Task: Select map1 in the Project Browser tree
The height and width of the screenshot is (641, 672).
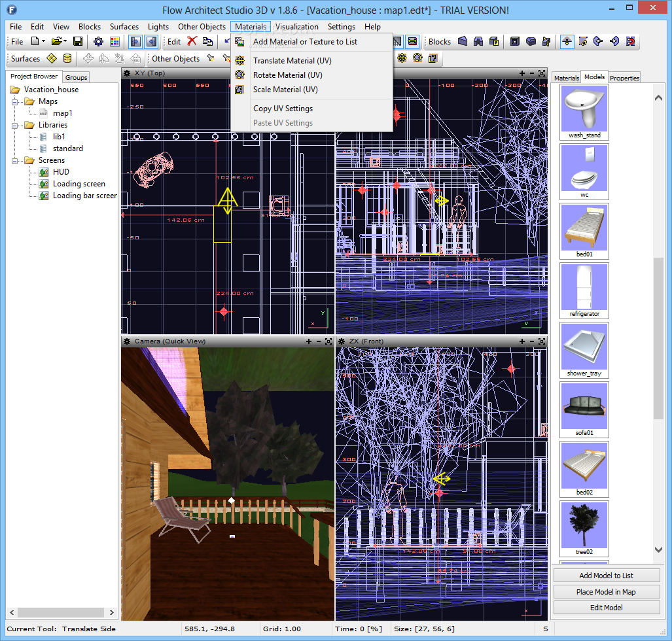Action: 62,113
